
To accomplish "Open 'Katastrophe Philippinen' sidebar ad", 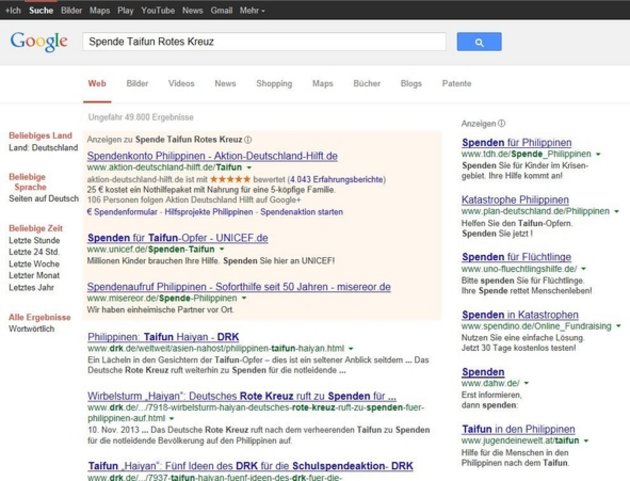I will pos(514,200).
